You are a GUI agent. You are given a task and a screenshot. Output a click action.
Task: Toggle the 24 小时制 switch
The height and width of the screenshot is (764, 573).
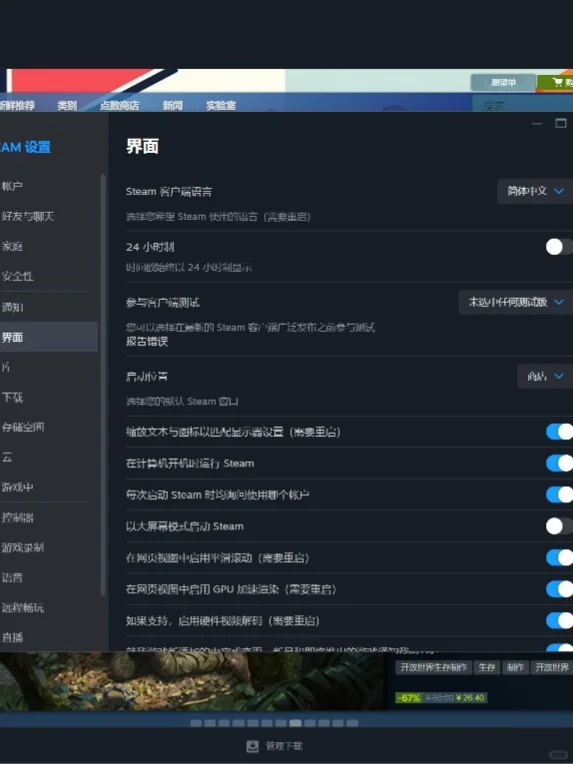click(x=559, y=247)
